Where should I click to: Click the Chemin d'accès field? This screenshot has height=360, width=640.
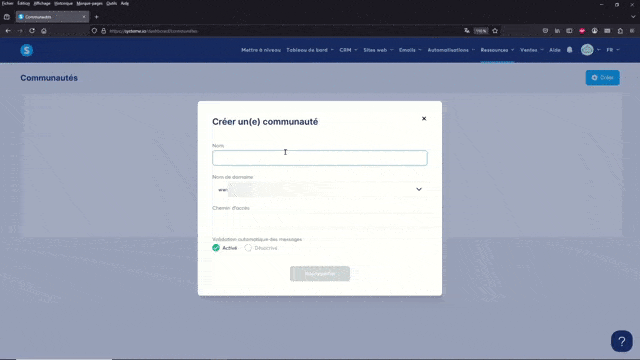pyautogui.click(x=320, y=220)
